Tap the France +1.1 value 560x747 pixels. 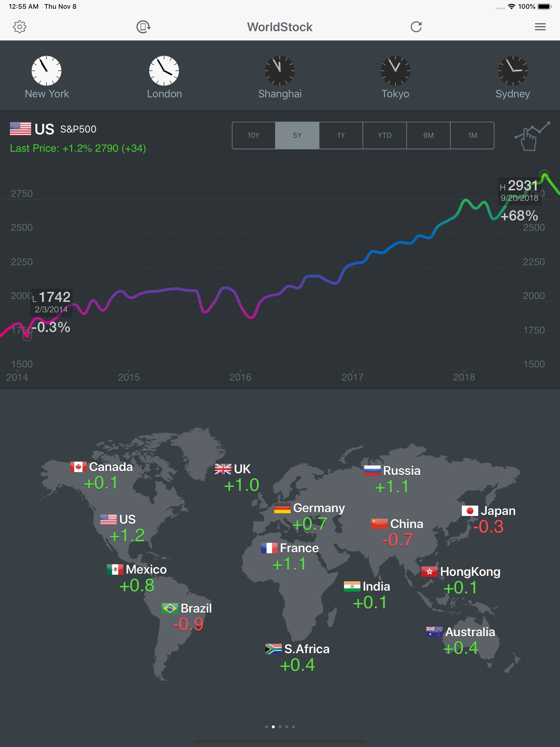tap(290, 564)
